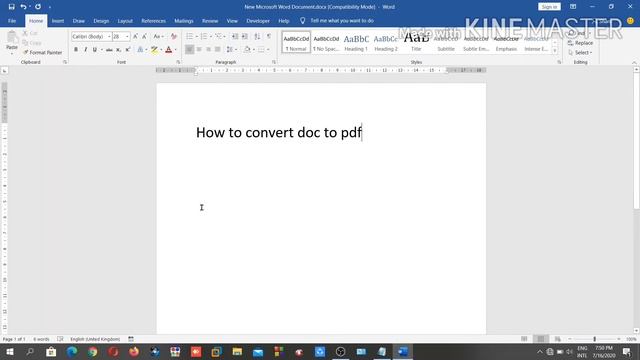640x360 pixels.
Task: Decrease paragraph indent
Action: click(x=235, y=37)
